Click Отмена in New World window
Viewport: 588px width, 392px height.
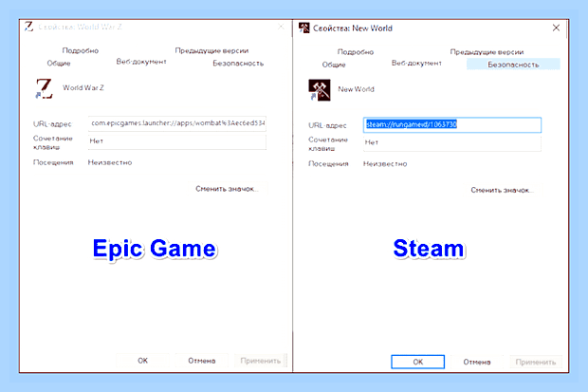coord(477,362)
